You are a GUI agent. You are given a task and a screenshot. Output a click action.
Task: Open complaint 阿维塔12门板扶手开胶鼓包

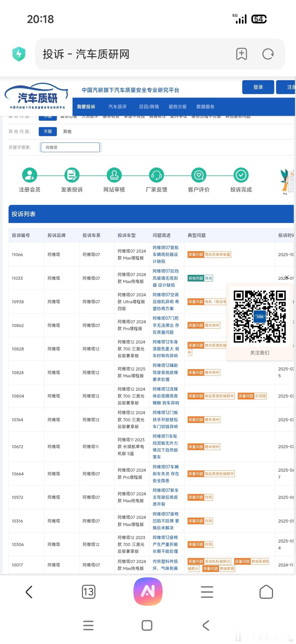[166, 420]
